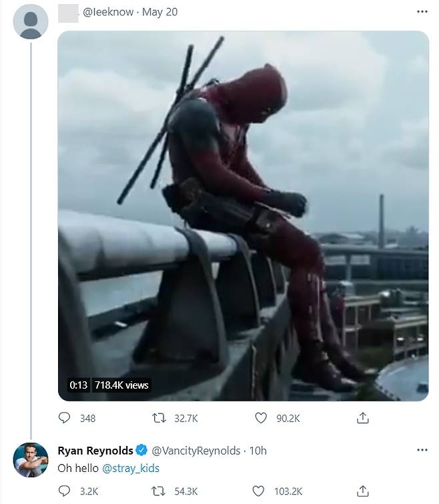Open more options for Ryan Reynolds' tweet

[422, 450]
